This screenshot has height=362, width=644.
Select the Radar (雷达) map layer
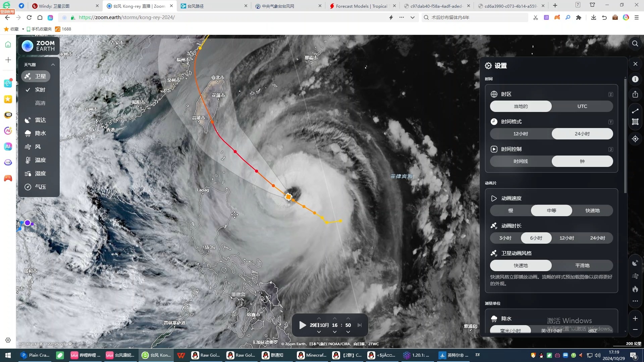click(x=36, y=120)
